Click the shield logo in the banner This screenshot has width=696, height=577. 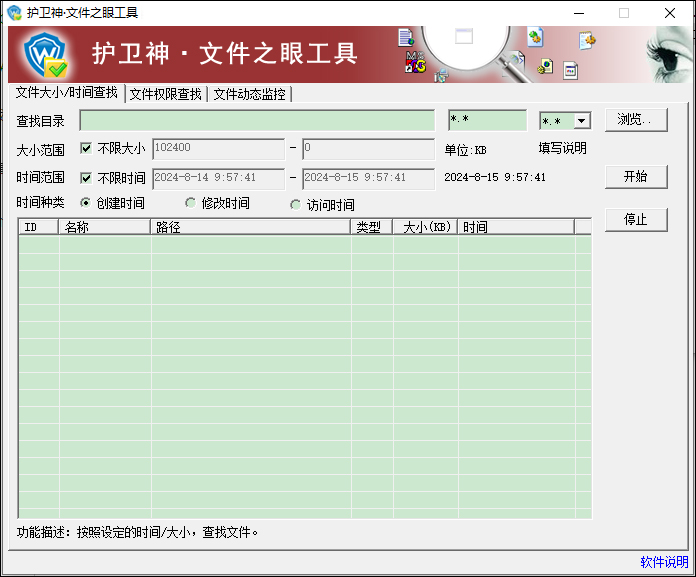45,55
